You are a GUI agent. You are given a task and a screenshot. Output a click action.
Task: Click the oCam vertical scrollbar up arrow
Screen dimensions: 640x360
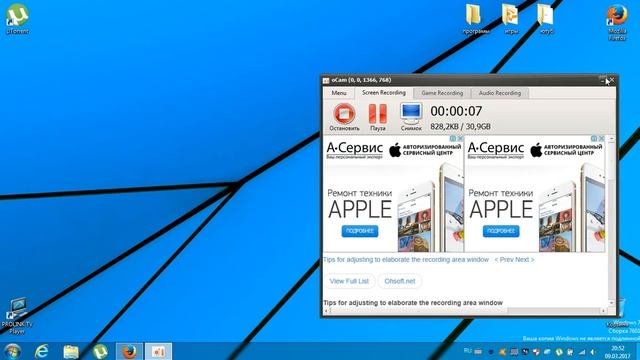click(x=611, y=139)
